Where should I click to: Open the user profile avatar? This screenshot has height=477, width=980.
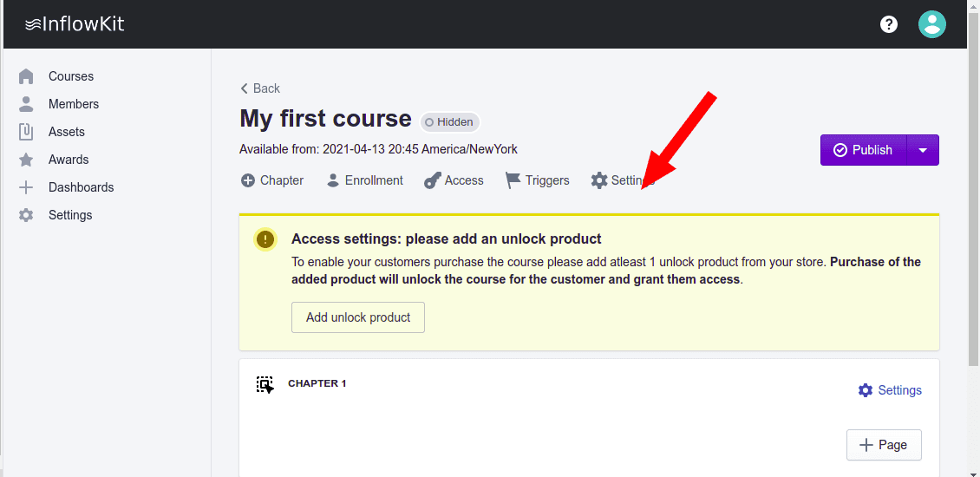pos(932,24)
